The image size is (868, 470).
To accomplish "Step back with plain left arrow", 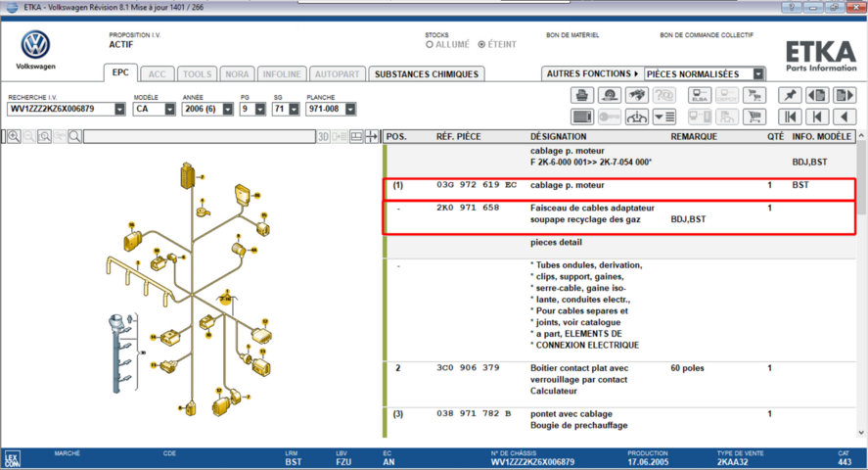I will click(845, 117).
